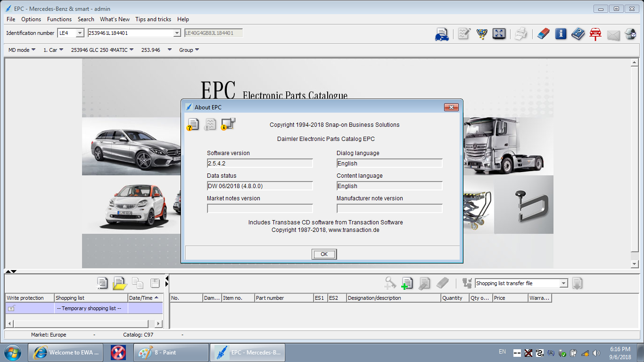Click the Designation/description column header
Image resolution: width=644 pixels, height=362 pixels.
[393, 298]
